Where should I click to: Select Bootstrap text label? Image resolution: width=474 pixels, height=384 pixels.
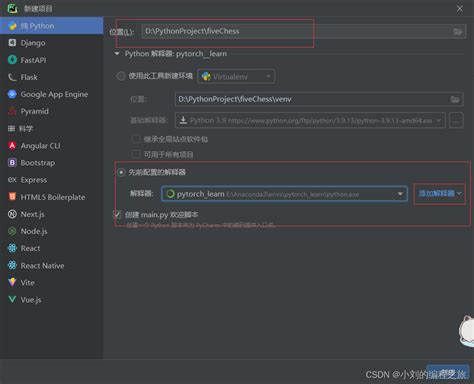[x=38, y=163]
